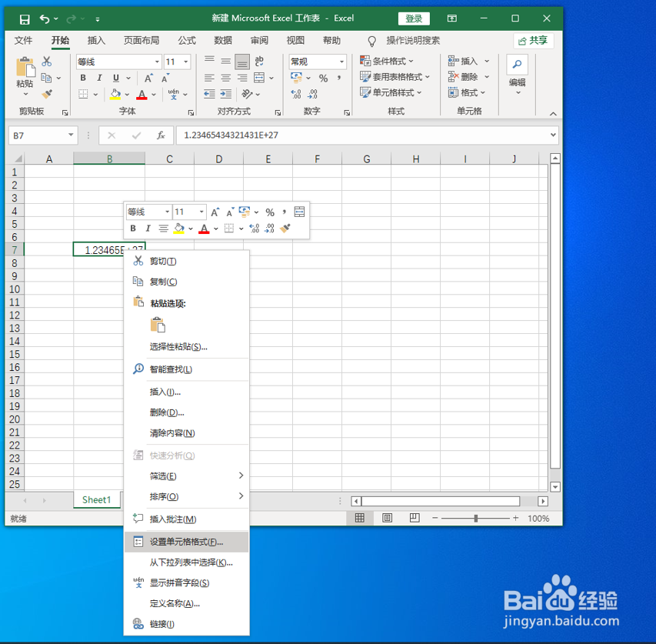Toggle Italic in ribbon font group
Image resolution: width=656 pixels, height=644 pixels.
coord(99,78)
